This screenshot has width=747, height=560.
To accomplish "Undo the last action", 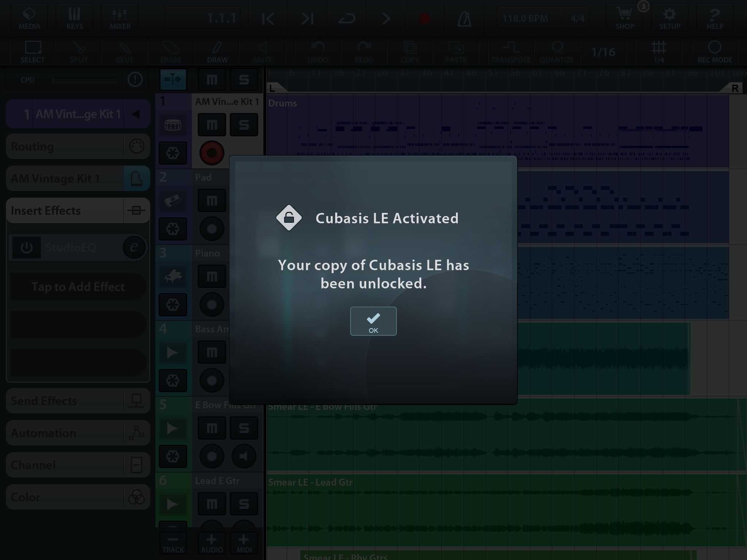I will coord(318,52).
